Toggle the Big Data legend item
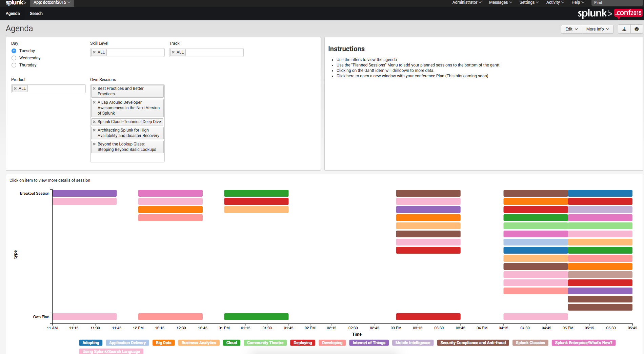This screenshot has width=644, height=354. click(163, 343)
